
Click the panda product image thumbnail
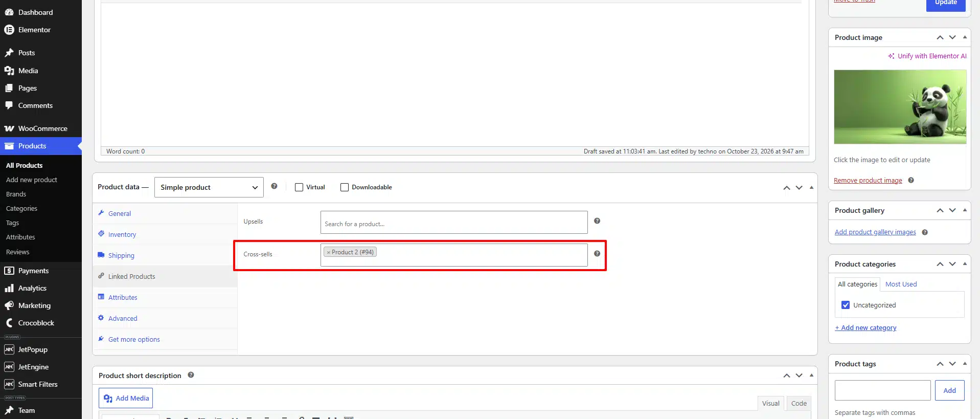click(x=900, y=107)
